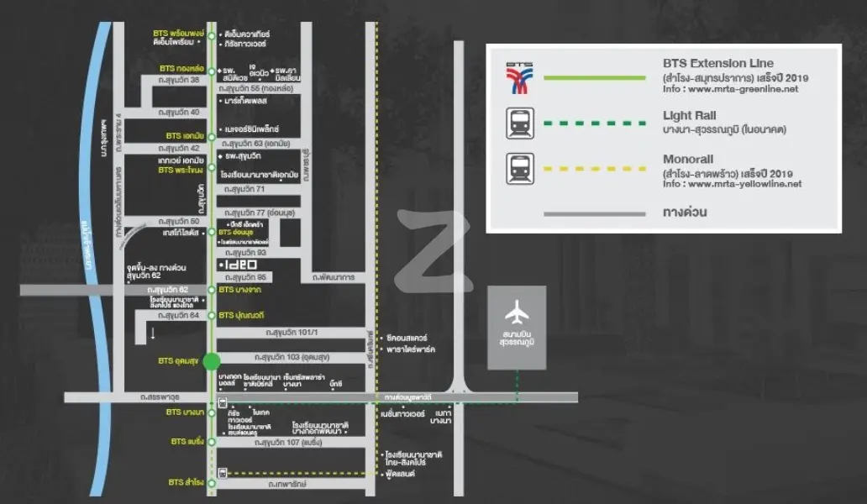Screen dimensions: 867x504
Task: Click the airplane icon for สนามบินสุวรรณภูมิ
Action: [517, 312]
